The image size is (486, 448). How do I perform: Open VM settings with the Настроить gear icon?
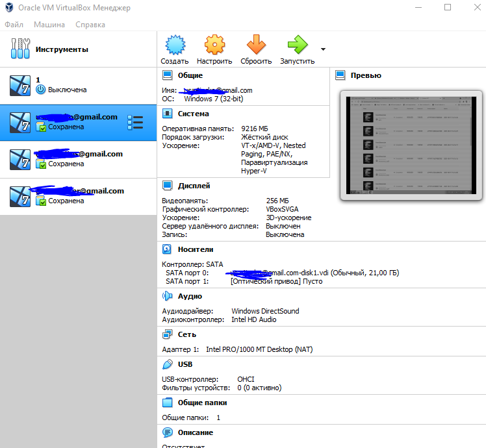coord(214,45)
